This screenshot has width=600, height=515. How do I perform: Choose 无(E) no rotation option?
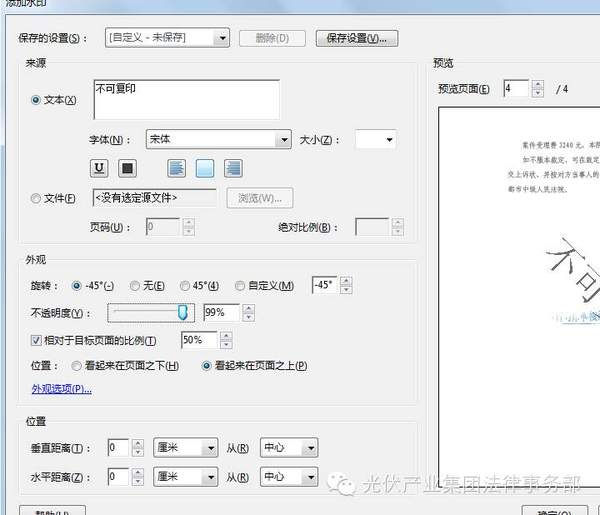tap(135, 285)
